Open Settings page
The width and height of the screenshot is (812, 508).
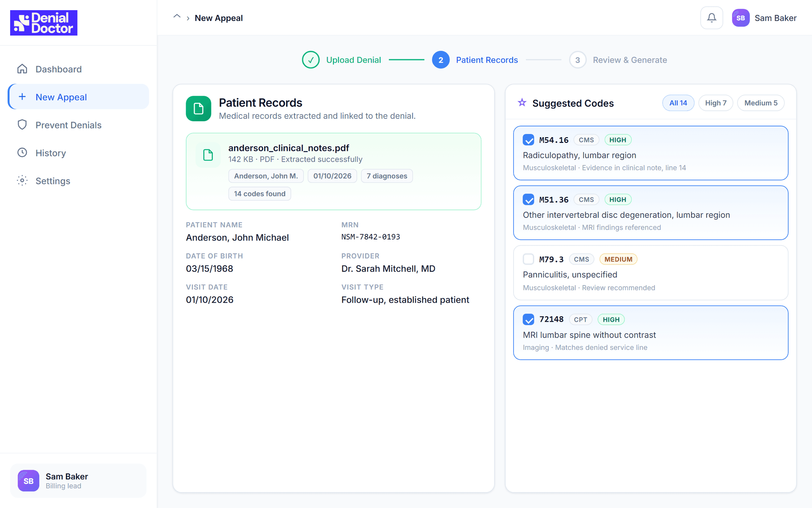78,181
